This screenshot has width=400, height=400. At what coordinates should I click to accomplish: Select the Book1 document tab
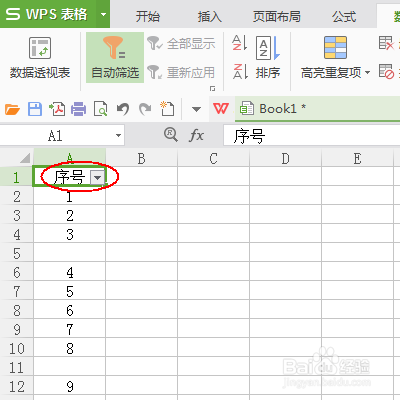[317, 109]
